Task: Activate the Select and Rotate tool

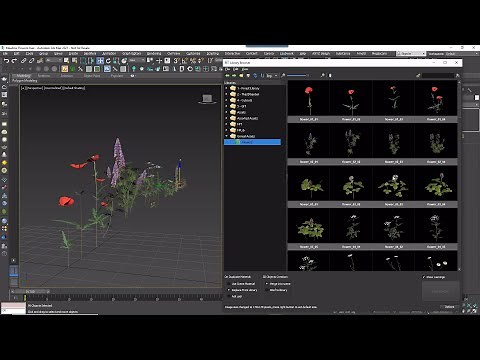Action: pyautogui.click(x=108, y=61)
